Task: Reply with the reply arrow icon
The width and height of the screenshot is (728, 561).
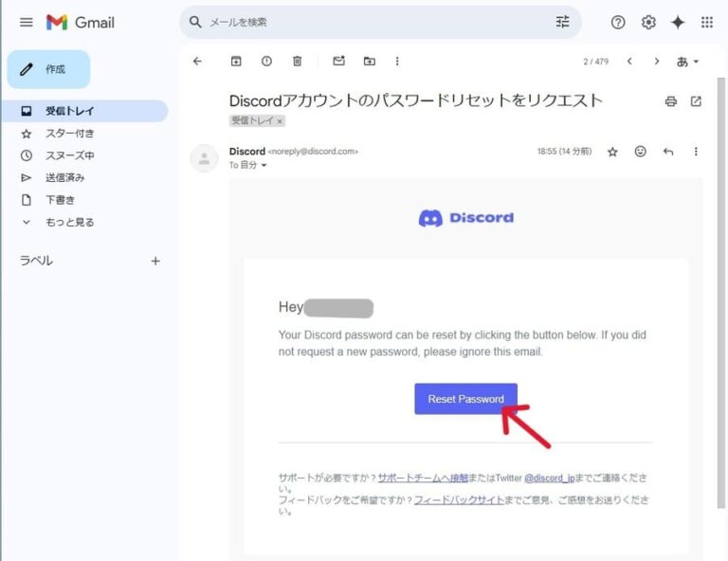Action: pos(668,152)
